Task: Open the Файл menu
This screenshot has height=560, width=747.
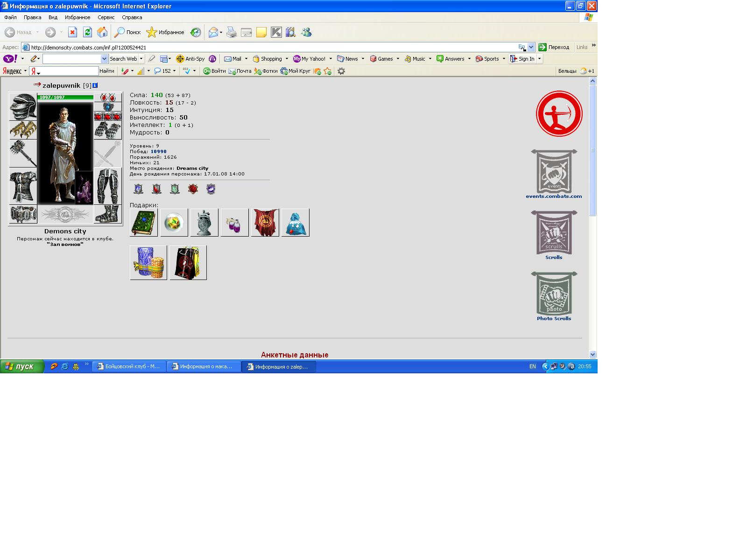Action: pos(10,17)
